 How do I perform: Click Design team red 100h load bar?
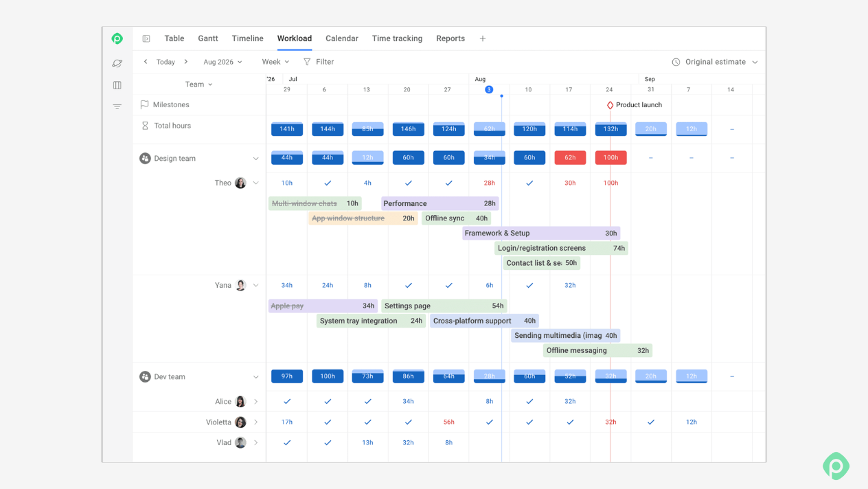coord(610,158)
